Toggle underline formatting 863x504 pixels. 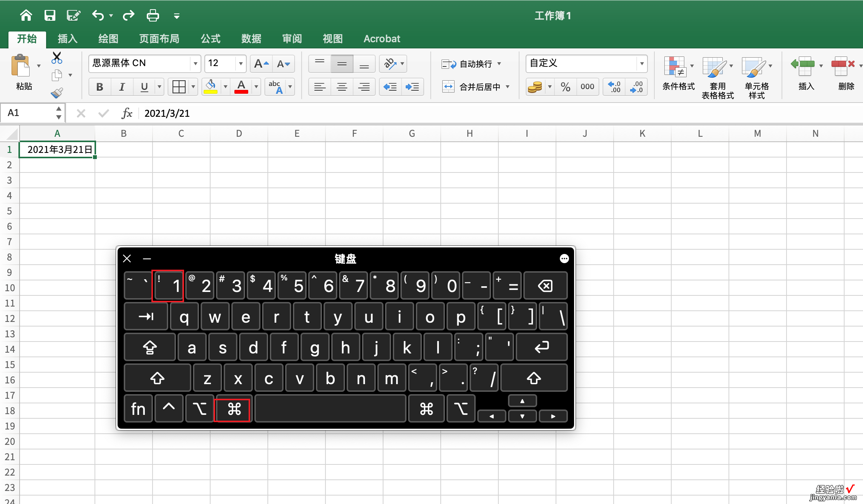coord(144,87)
